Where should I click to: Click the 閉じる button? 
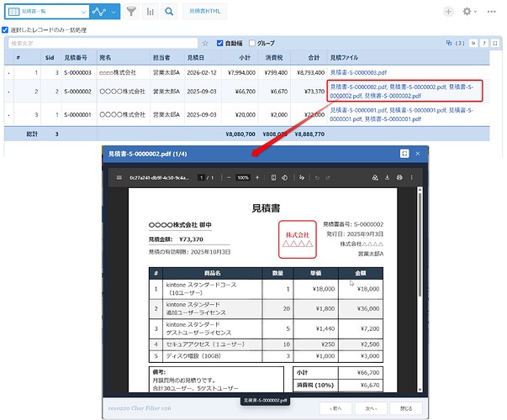(406, 408)
